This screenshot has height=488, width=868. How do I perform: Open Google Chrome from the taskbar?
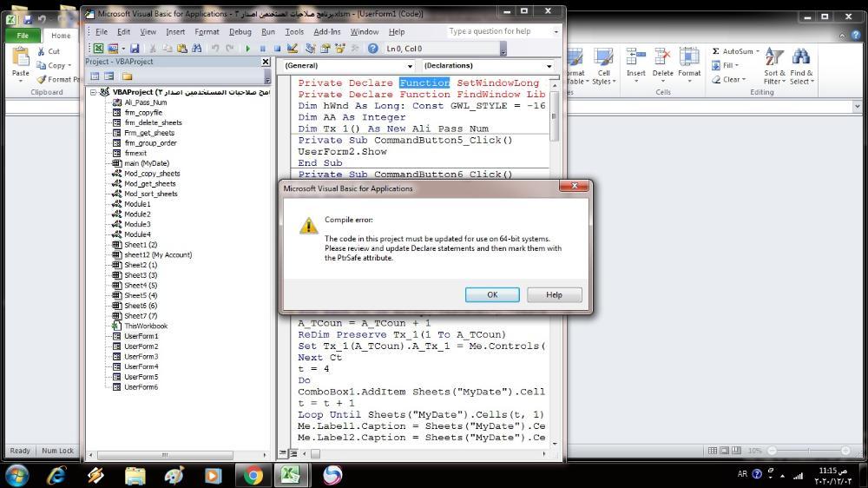coord(253,475)
